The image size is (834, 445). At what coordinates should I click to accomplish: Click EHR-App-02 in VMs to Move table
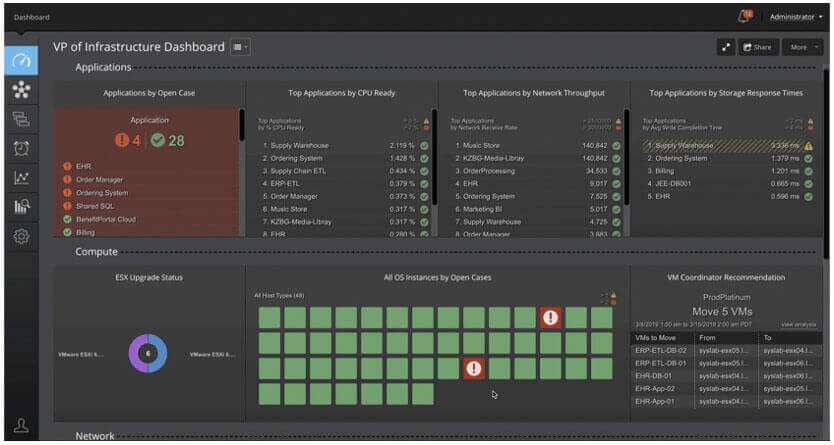pyautogui.click(x=655, y=389)
